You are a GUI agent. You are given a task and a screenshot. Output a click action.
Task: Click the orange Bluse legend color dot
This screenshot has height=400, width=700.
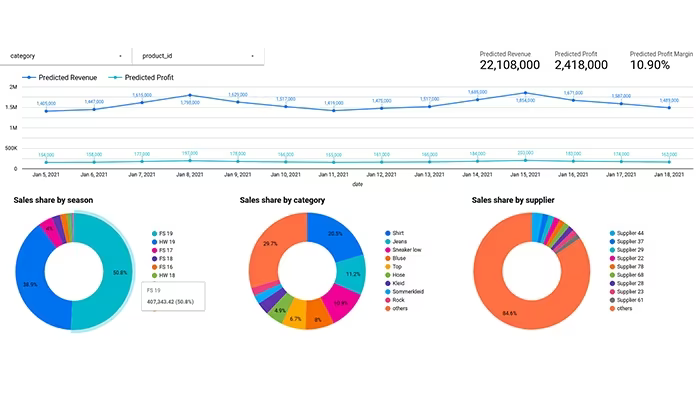coord(388,258)
